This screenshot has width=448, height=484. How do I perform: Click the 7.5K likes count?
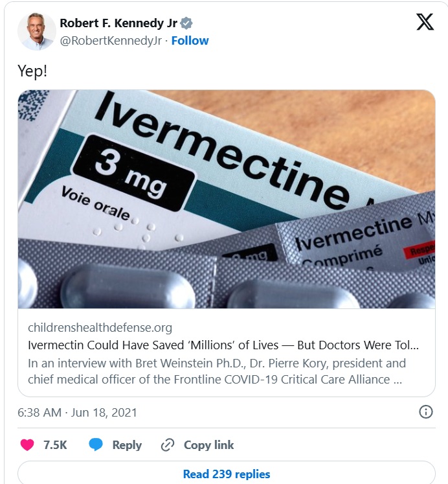click(55, 444)
